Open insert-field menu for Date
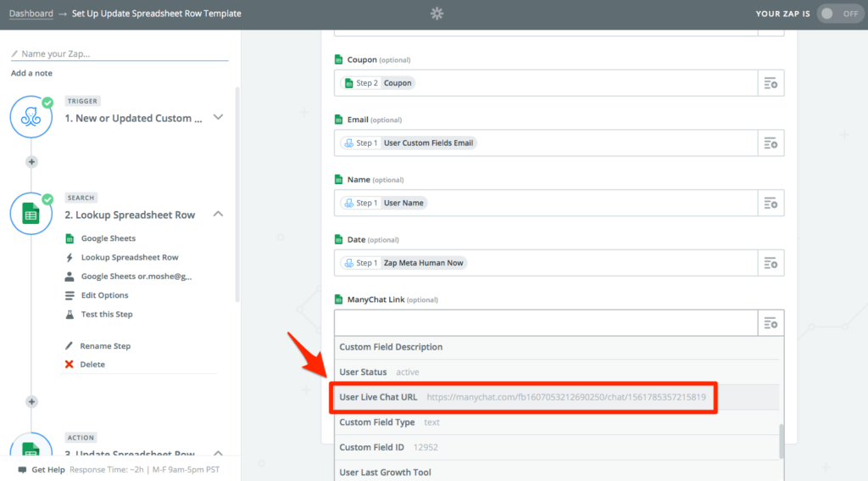Image resolution: width=868 pixels, height=481 pixels. 771,263
